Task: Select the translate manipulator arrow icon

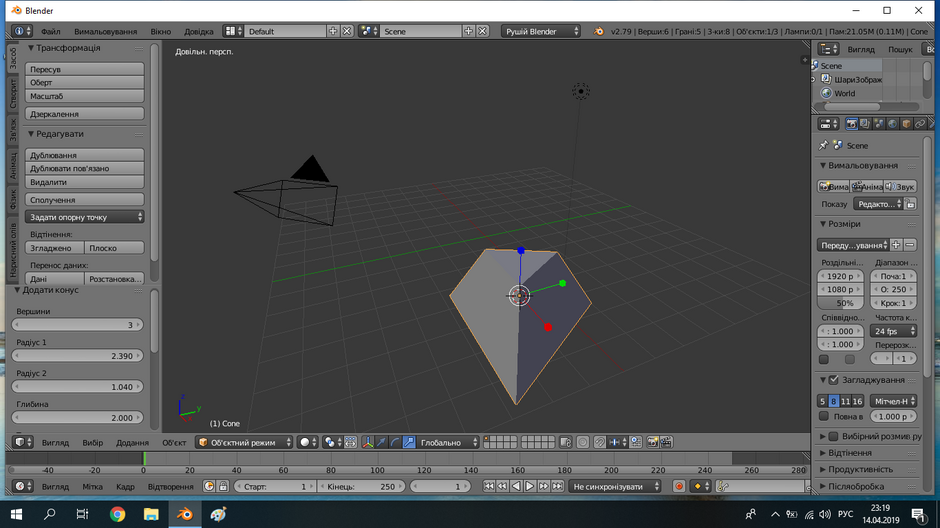Action: pos(381,442)
